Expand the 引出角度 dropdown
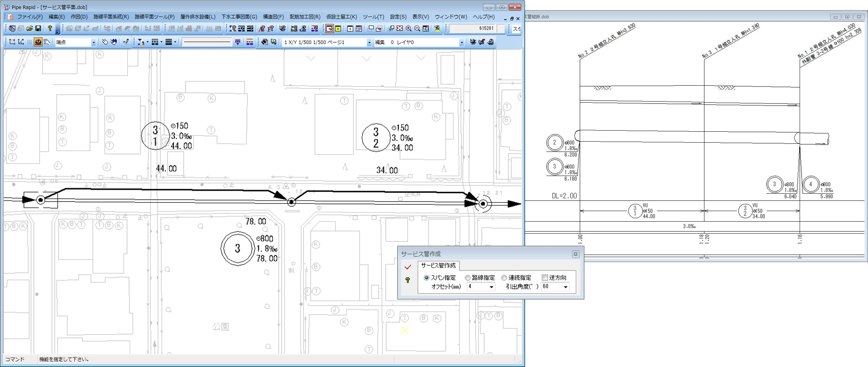This screenshot has height=367, width=868. pyautogui.click(x=565, y=287)
